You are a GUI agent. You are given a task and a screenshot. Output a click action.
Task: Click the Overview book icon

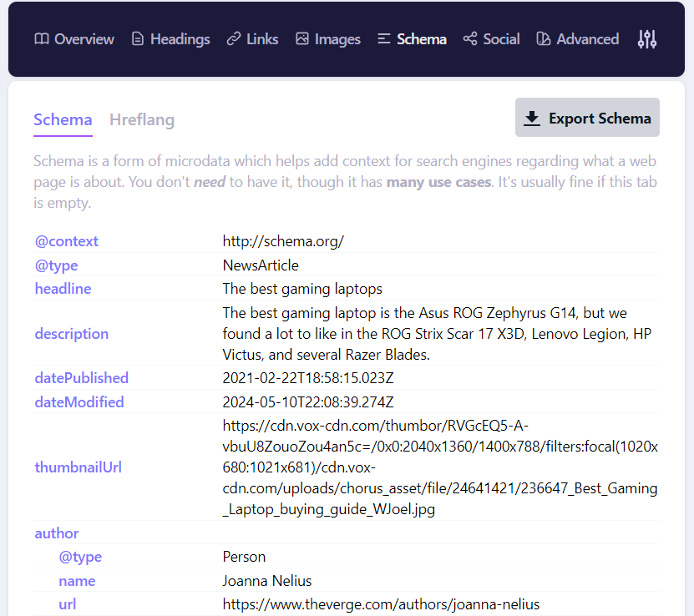pyautogui.click(x=42, y=39)
